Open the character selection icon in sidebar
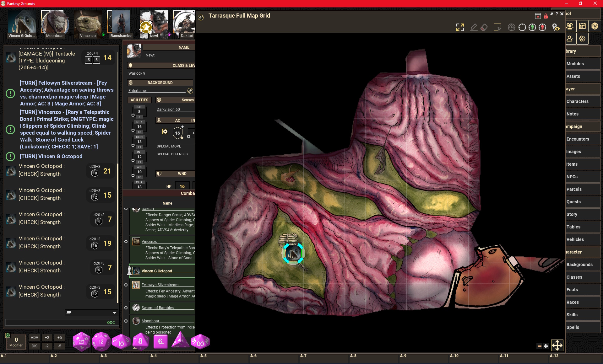603x364 pixels. click(x=570, y=39)
